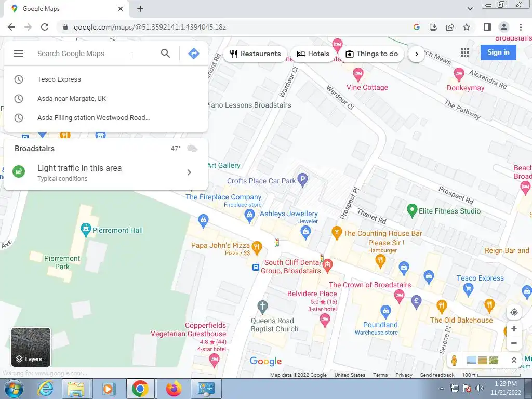Choose recent Asda Filling station Westwood Road

pyautogui.click(x=106, y=118)
